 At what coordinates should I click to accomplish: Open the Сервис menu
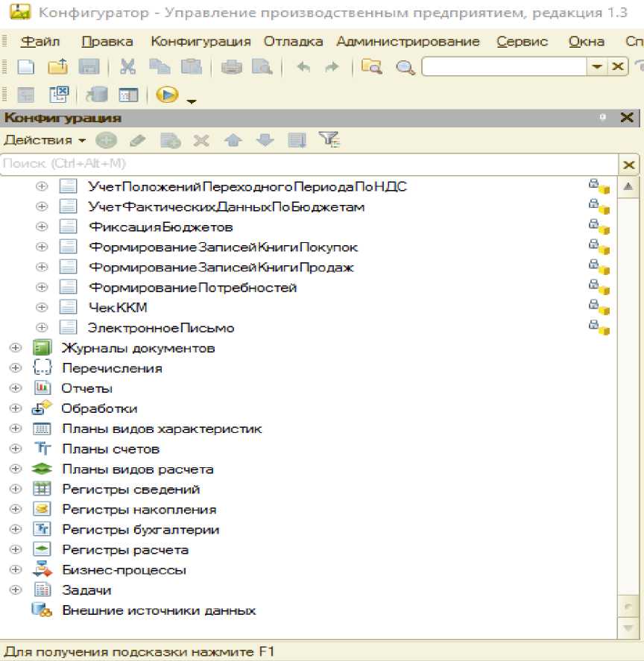coord(522,41)
